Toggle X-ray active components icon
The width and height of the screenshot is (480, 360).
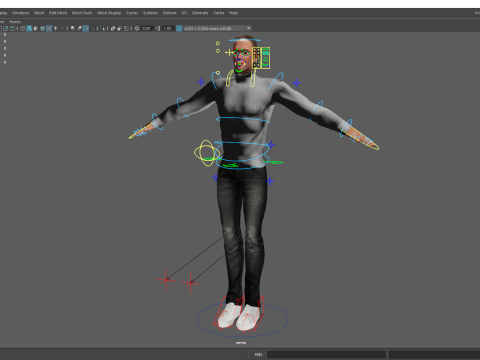119,28
